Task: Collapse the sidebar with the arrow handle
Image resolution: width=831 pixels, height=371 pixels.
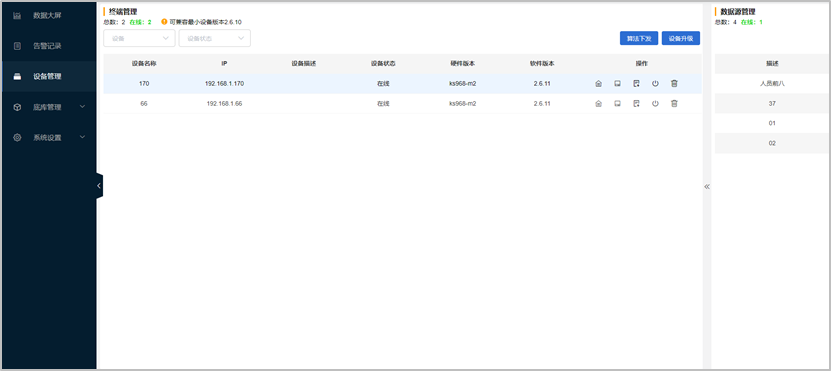Action: [x=99, y=186]
